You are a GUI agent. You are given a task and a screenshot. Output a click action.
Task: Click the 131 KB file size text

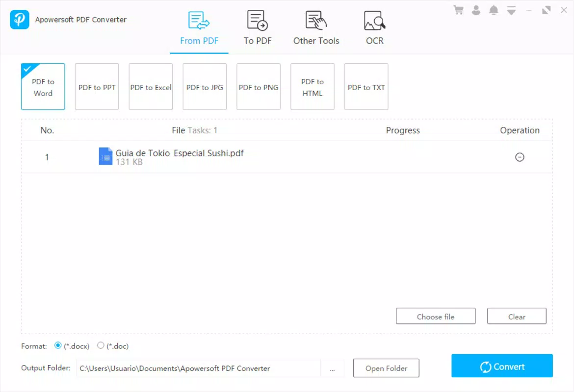(x=129, y=162)
